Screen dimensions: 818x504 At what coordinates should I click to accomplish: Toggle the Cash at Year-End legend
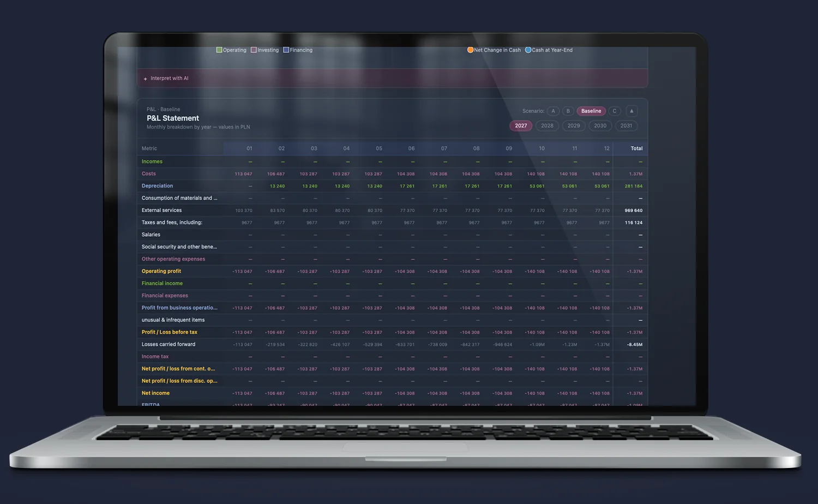coord(549,50)
